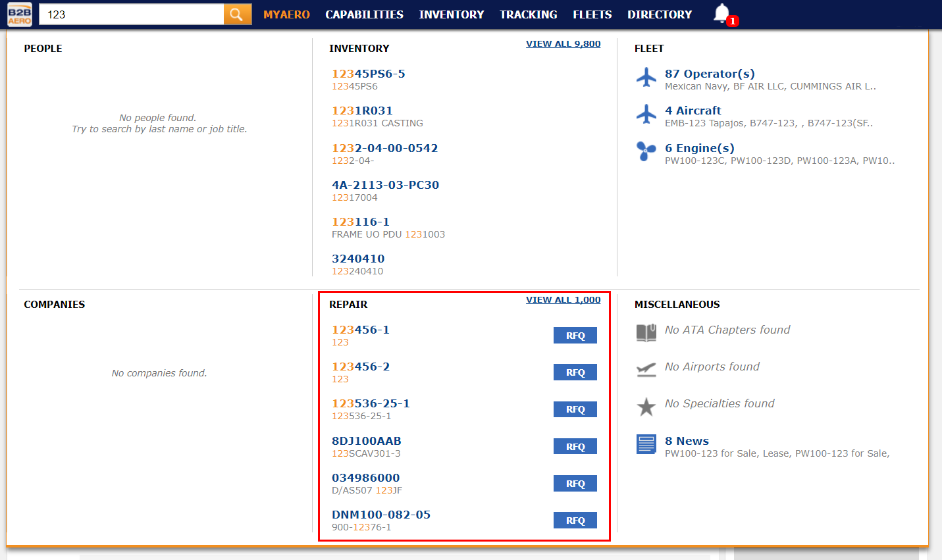Open the FLEETS menu
Viewport: 942px width, 560px height.
(x=592, y=14)
